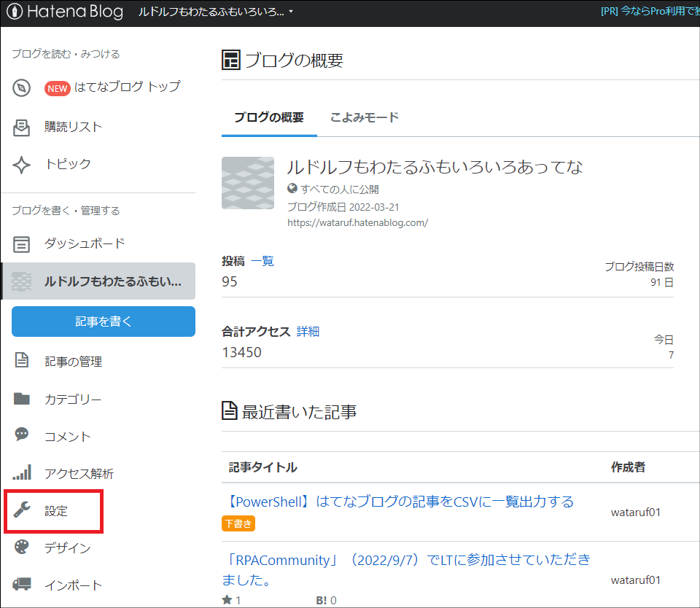Click the 一覧 link next to 投稿

(x=262, y=261)
